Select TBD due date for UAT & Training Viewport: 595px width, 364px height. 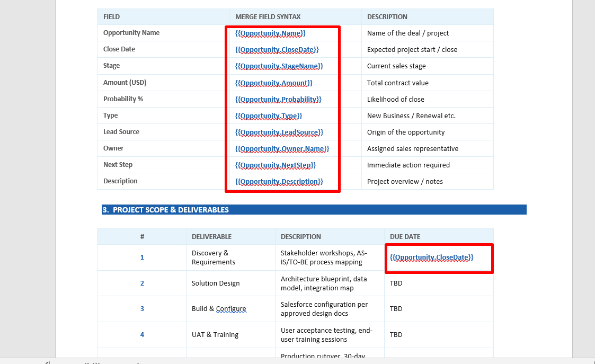[396, 334]
